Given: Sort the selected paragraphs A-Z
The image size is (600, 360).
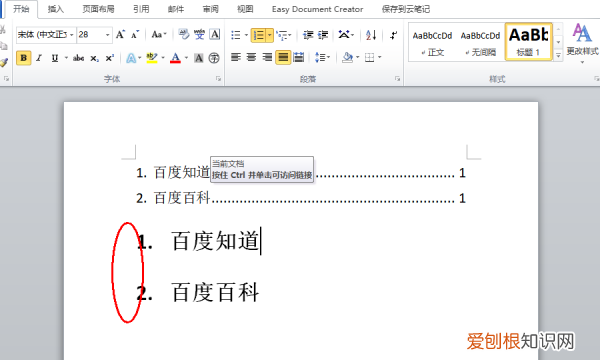Looking at the screenshot, I should tap(371, 35).
